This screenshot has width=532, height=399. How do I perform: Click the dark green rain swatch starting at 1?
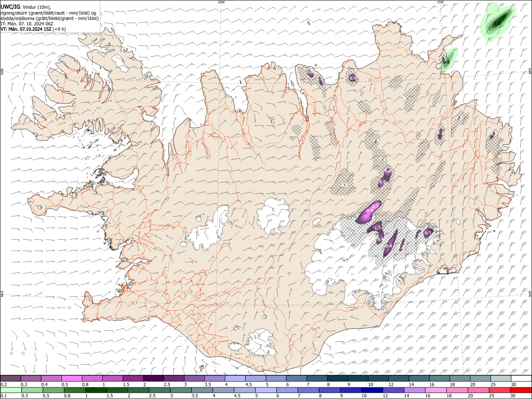click(x=96, y=390)
